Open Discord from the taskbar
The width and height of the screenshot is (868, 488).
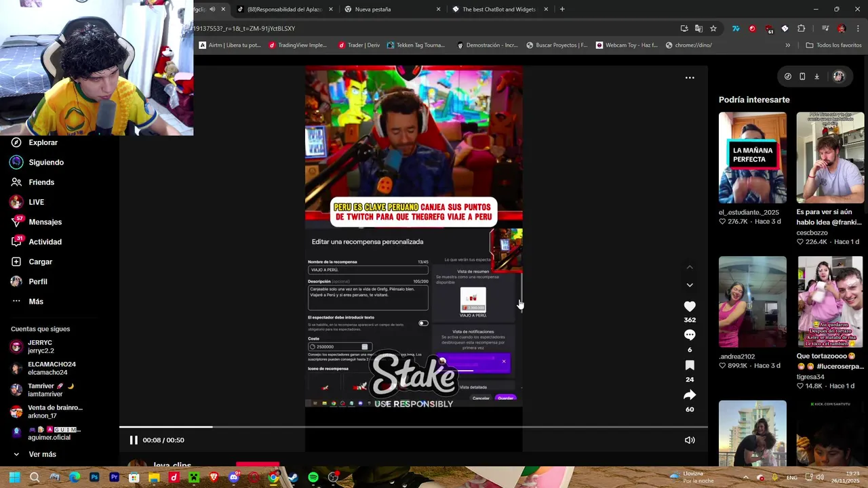point(234,477)
